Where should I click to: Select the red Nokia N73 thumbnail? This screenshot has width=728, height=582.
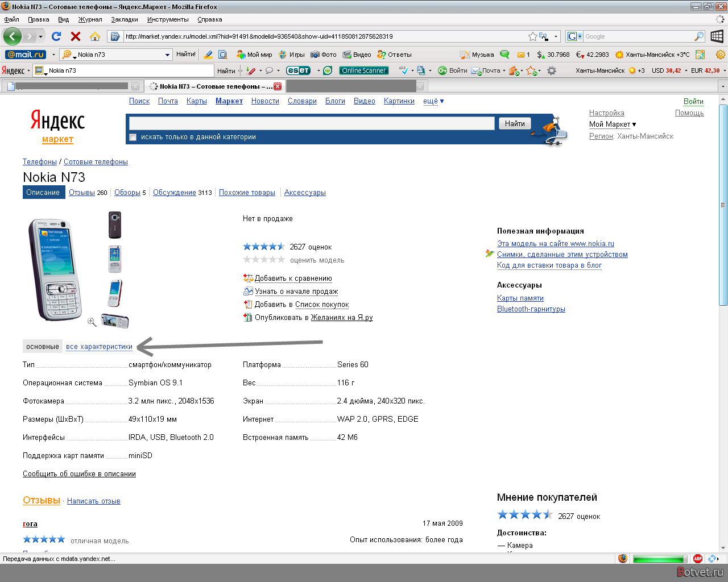(115, 293)
